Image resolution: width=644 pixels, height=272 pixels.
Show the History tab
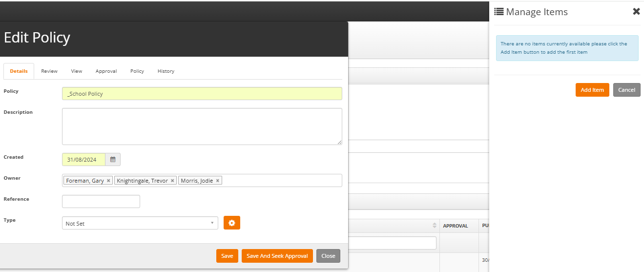[x=166, y=71]
